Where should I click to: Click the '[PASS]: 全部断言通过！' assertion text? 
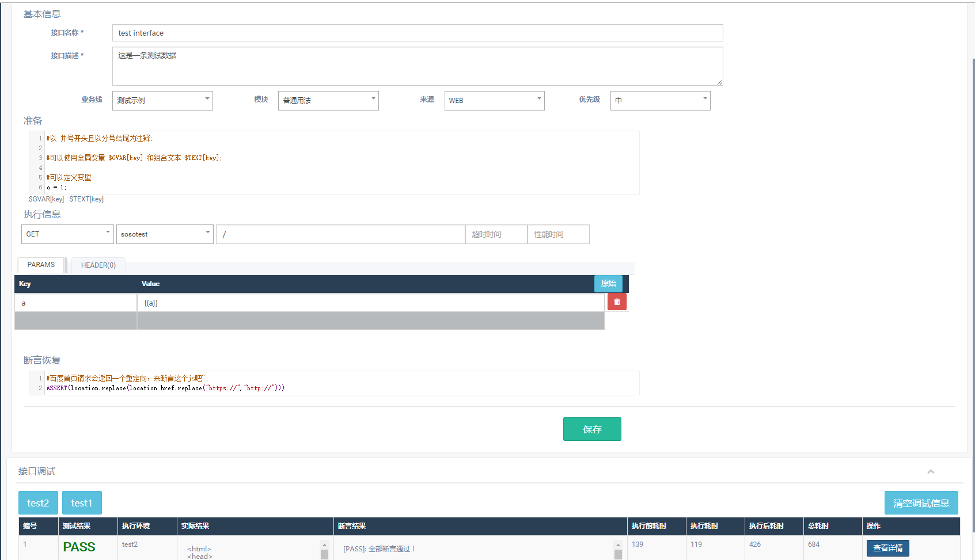(x=380, y=549)
